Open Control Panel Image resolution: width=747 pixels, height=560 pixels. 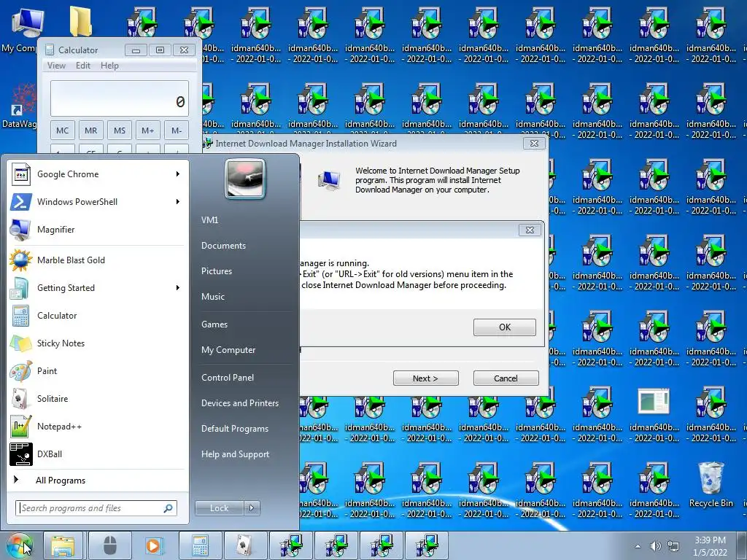coord(228,378)
